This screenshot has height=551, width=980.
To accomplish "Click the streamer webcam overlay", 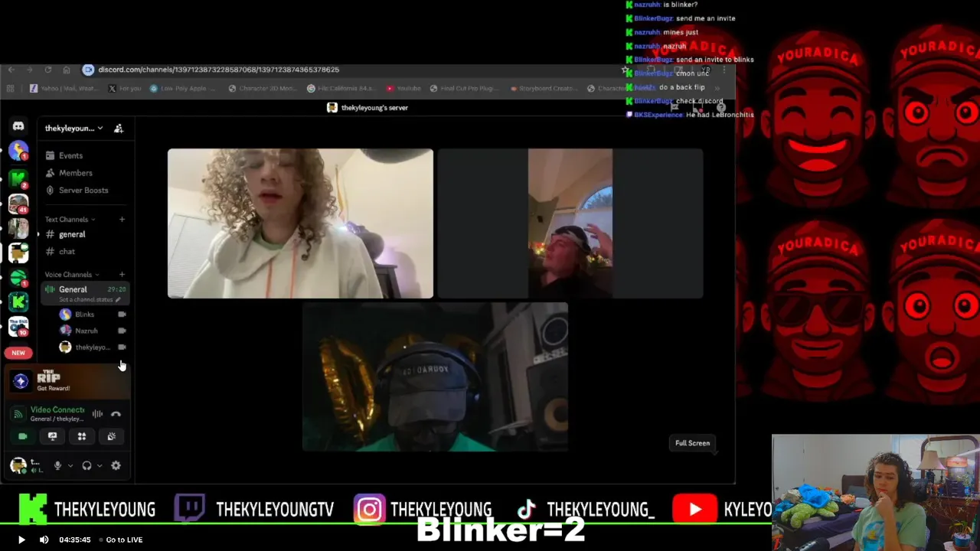I will [876, 493].
